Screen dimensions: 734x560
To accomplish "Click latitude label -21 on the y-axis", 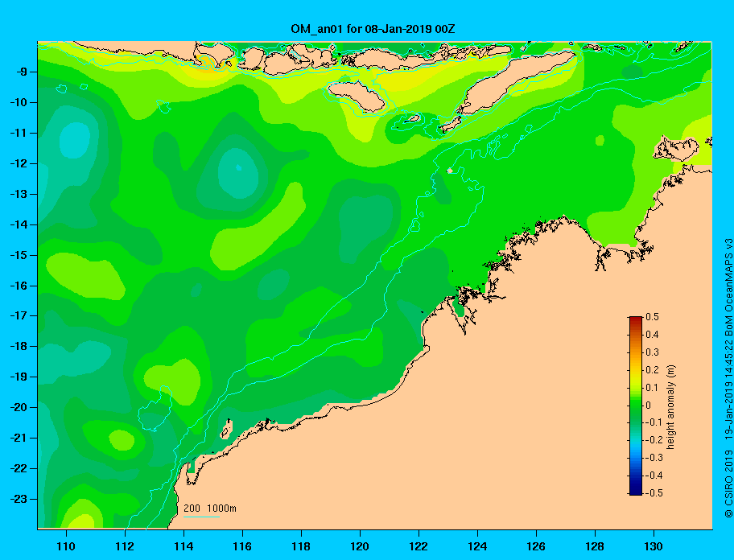I will 18,439.
